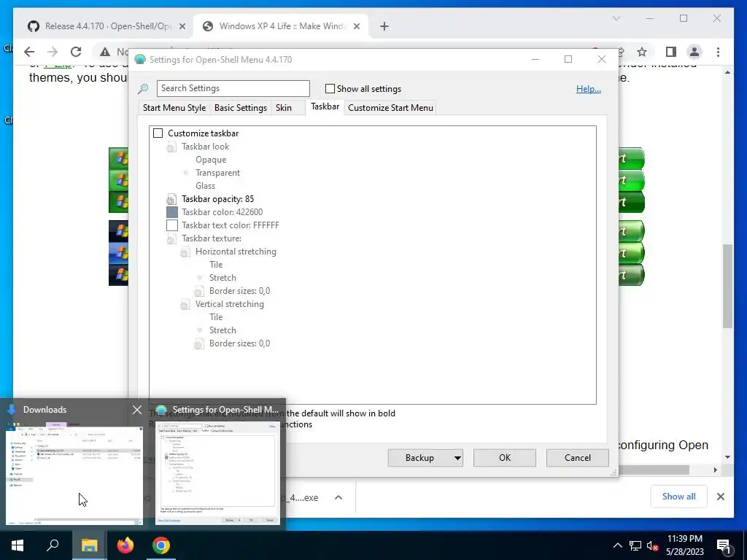Image resolution: width=747 pixels, height=560 pixels.
Task: Choose Tile under Horizontal stretching
Action: (216, 264)
